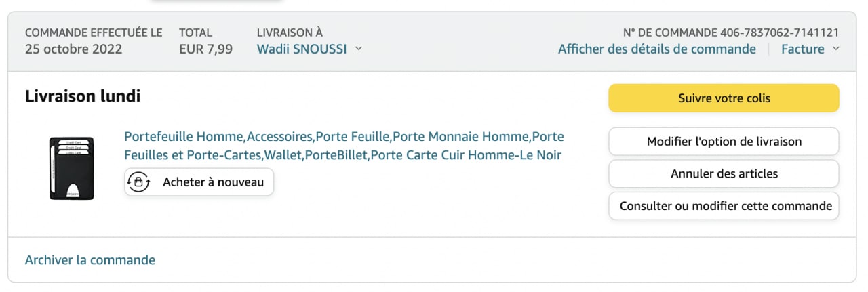Open Afficher des détails de commande
This screenshot has height=292, width=868.
pyautogui.click(x=656, y=49)
